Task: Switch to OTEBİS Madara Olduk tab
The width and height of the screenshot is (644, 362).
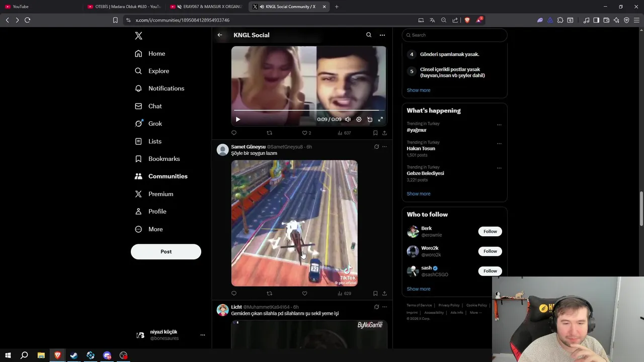Action: [125, 7]
